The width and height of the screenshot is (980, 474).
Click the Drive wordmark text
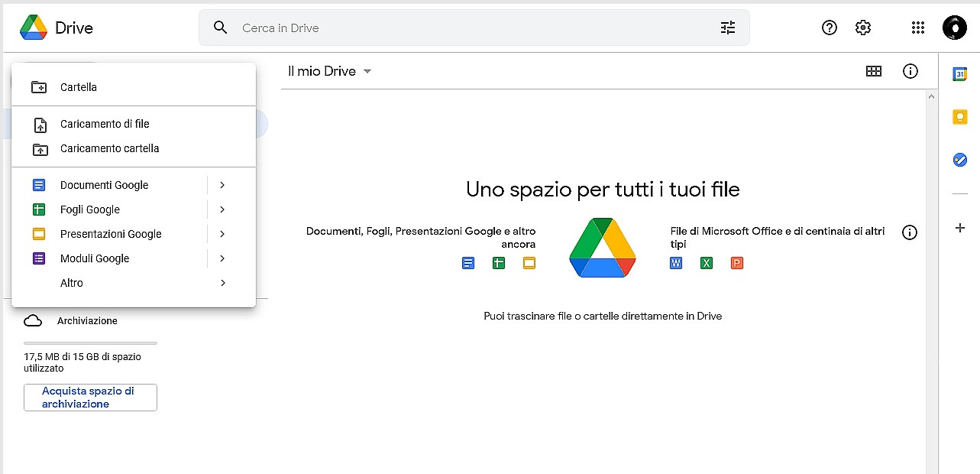[74, 28]
